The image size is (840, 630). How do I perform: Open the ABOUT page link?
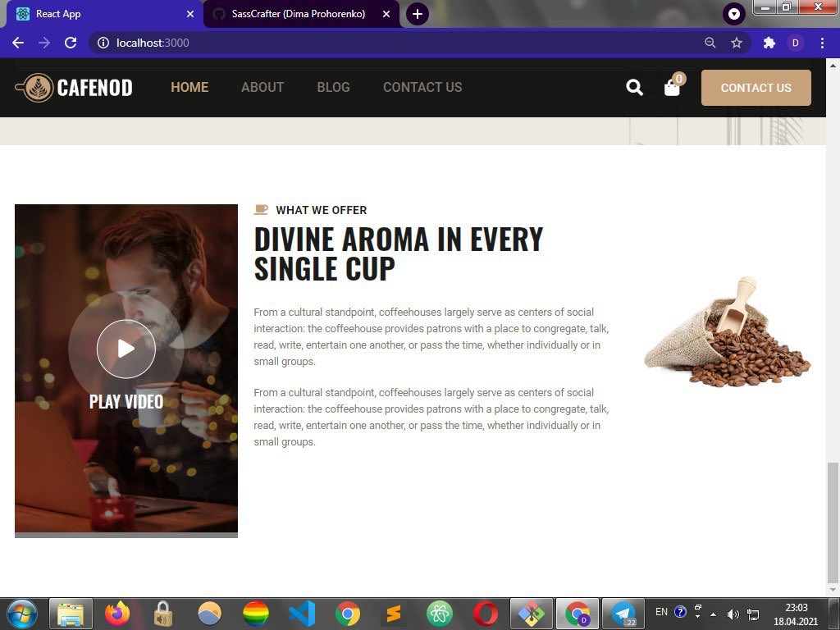click(262, 87)
